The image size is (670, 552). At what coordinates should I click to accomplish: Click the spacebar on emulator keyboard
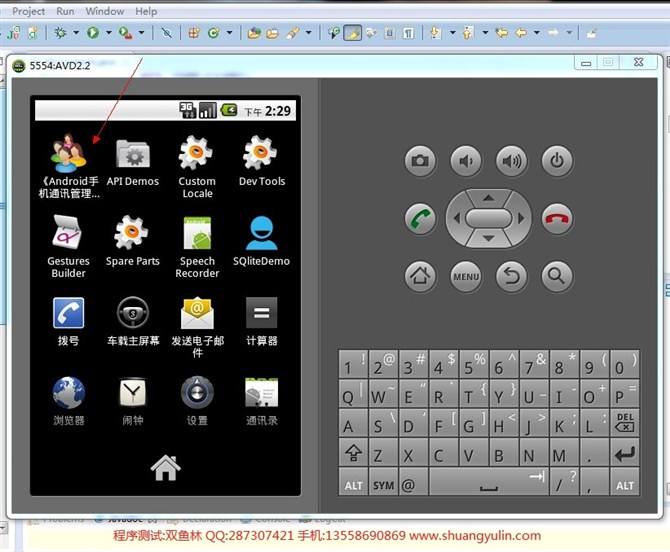[489, 482]
